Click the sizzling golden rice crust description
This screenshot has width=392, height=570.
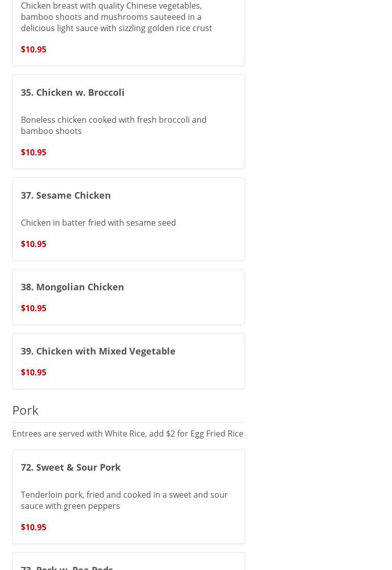pos(116,17)
